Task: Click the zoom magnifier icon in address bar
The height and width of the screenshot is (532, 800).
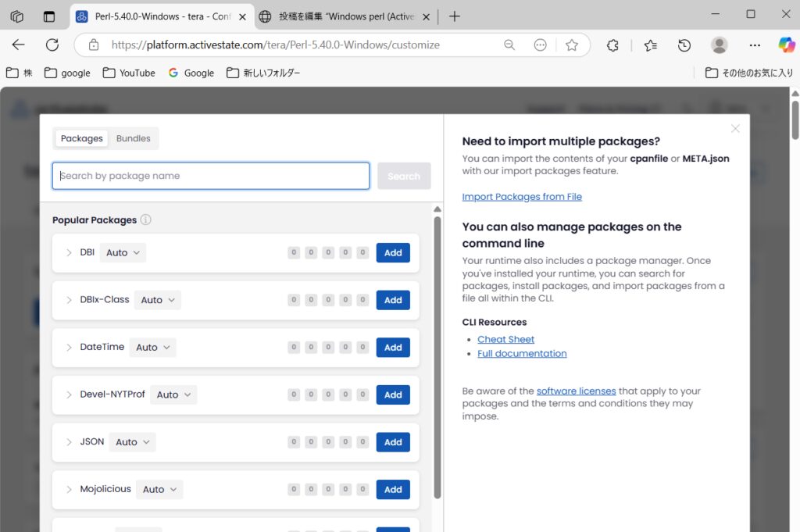Action: pos(509,45)
